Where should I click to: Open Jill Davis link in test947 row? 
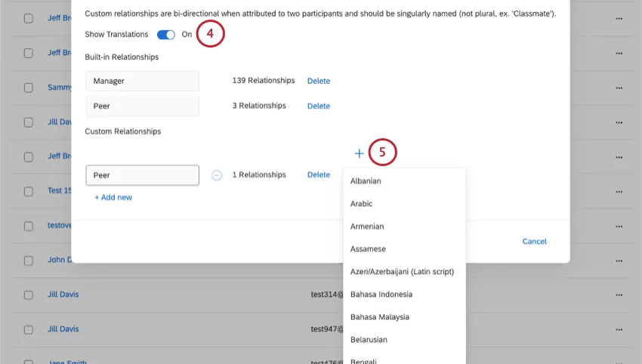pos(63,329)
